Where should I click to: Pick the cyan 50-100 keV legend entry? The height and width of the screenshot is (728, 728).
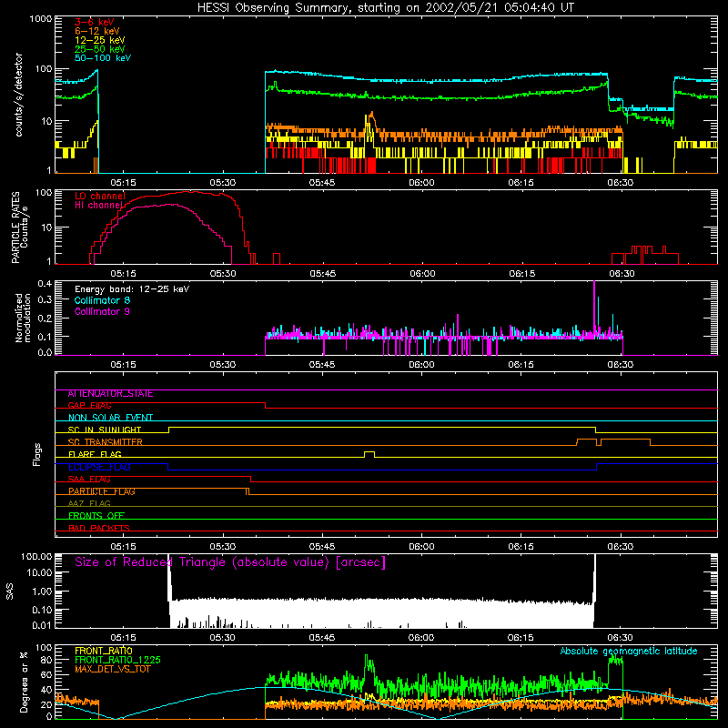pos(103,58)
